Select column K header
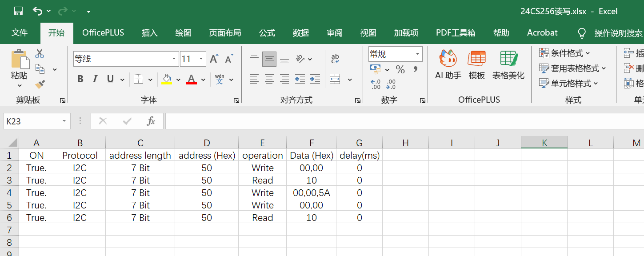 point(544,143)
